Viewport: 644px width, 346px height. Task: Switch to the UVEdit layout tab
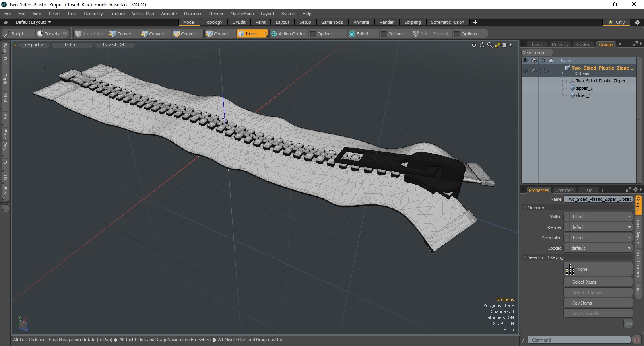coord(239,22)
